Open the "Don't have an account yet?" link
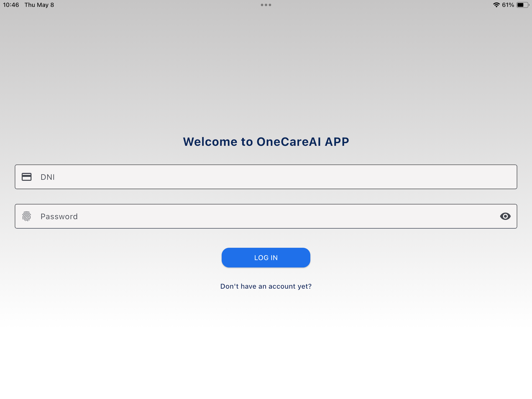 tap(266, 286)
